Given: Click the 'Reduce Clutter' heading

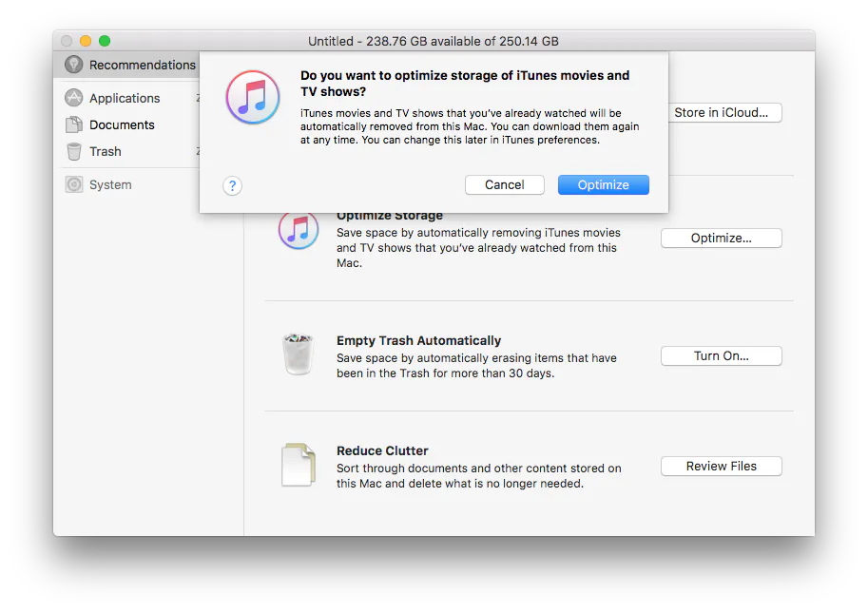Looking at the screenshot, I should pos(382,450).
